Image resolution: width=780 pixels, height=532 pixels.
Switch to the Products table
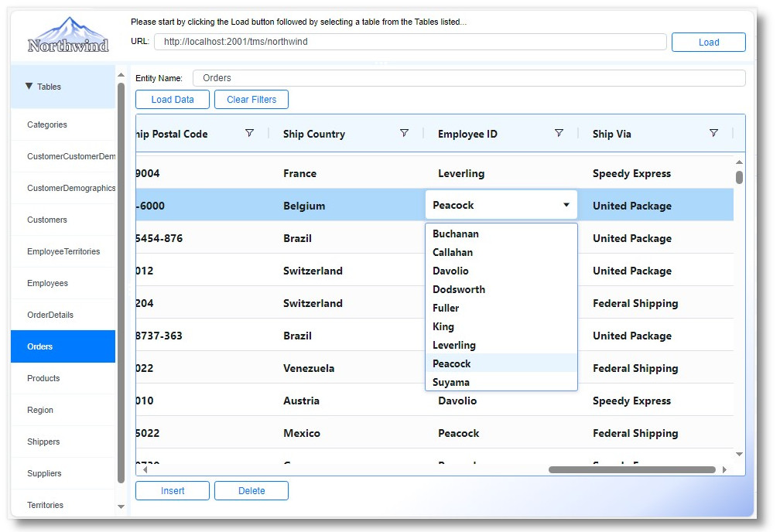click(x=43, y=378)
